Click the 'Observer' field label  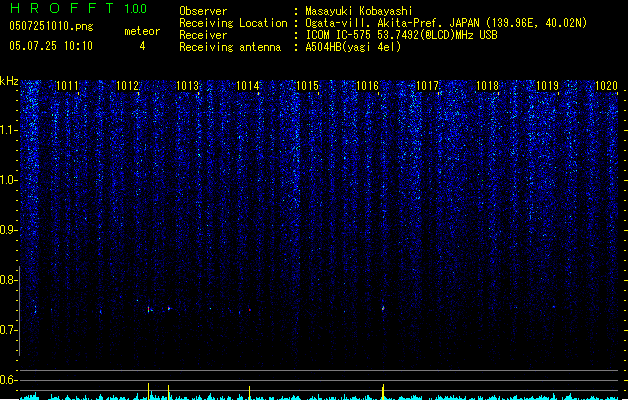203,11
